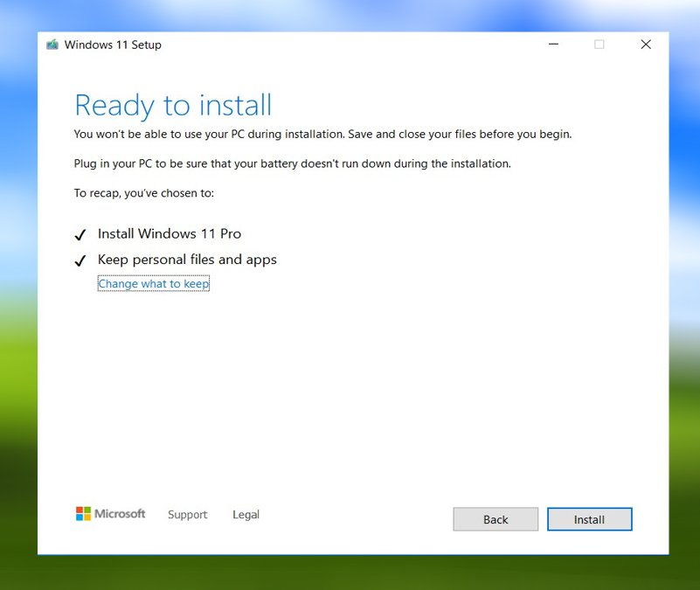Click the battery warning sentence
Viewport: 700px width, 590px height.
[x=291, y=163]
